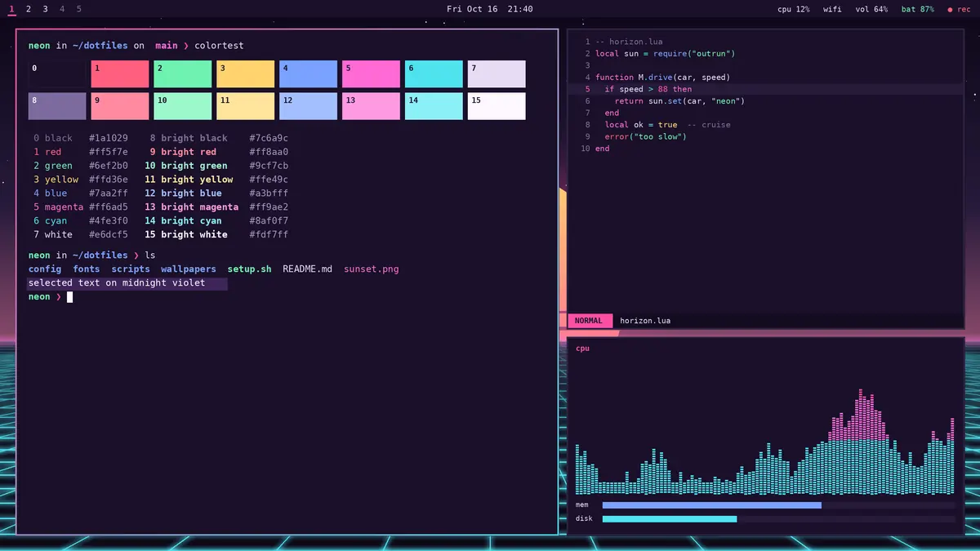
Task: Click 'README.md' in the ls output
Action: click(308, 269)
